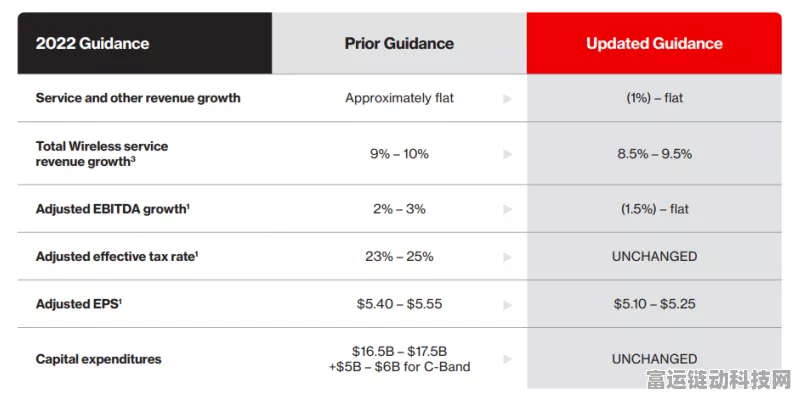Click UNCHANGED in the tax rate row
Viewport: 796px width, 398px height.
click(x=654, y=256)
